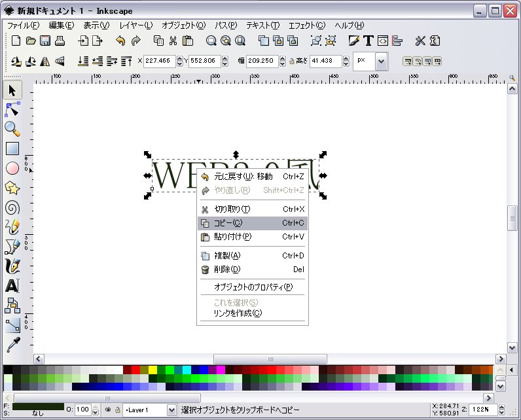Choose 削除(D) from context menu
The image size is (521, 420).
pyautogui.click(x=253, y=270)
